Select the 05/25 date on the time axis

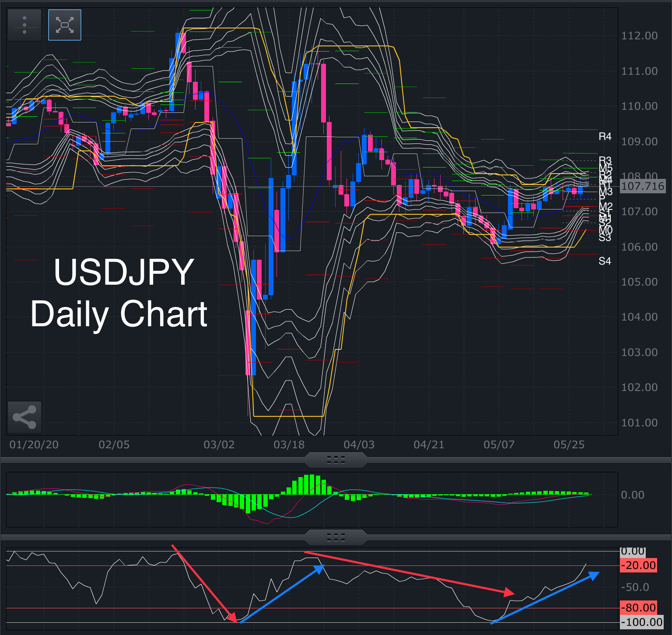click(x=569, y=445)
